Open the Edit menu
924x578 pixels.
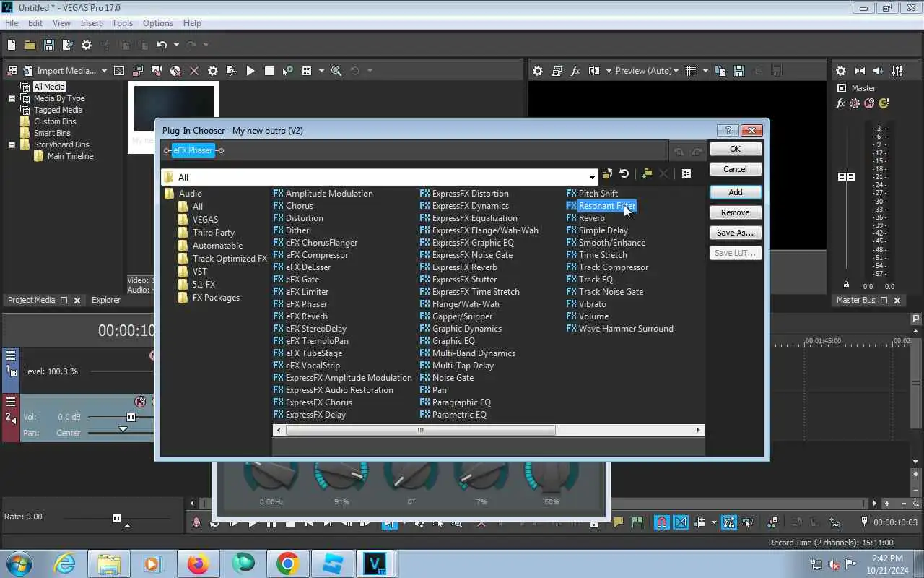35,23
